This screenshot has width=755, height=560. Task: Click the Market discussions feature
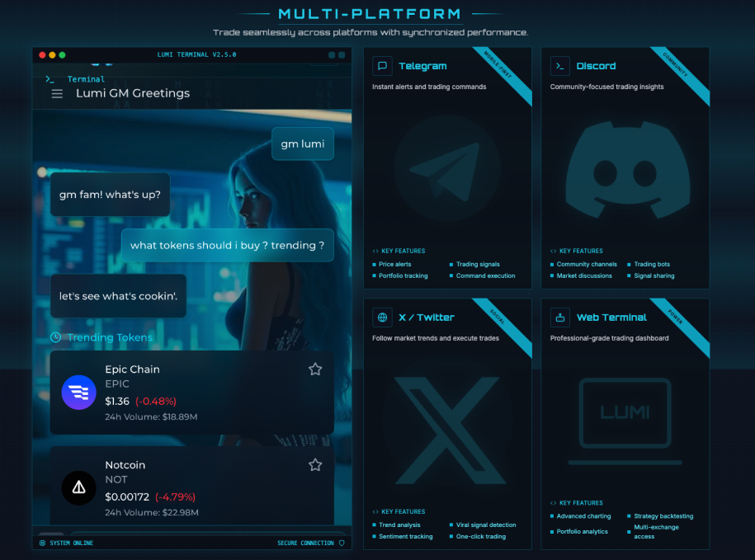click(x=584, y=275)
